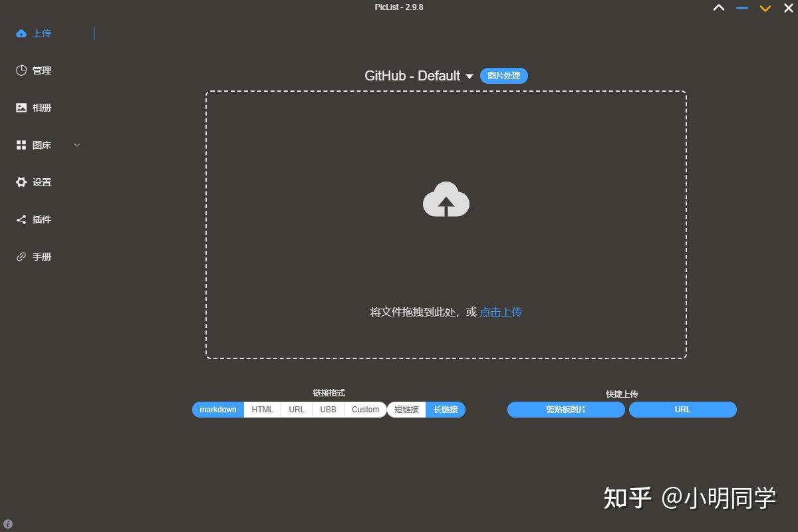Open the 相册 album gallery
The width and height of the screenshot is (798, 532).
click(x=40, y=107)
